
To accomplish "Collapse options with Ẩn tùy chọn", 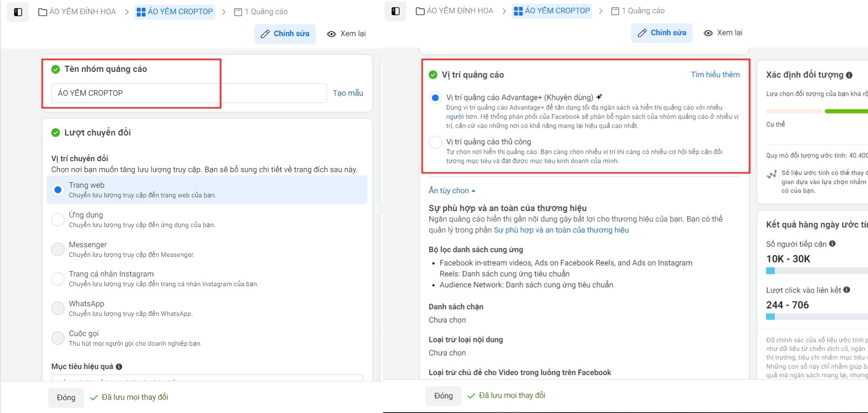I will [x=452, y=190].
